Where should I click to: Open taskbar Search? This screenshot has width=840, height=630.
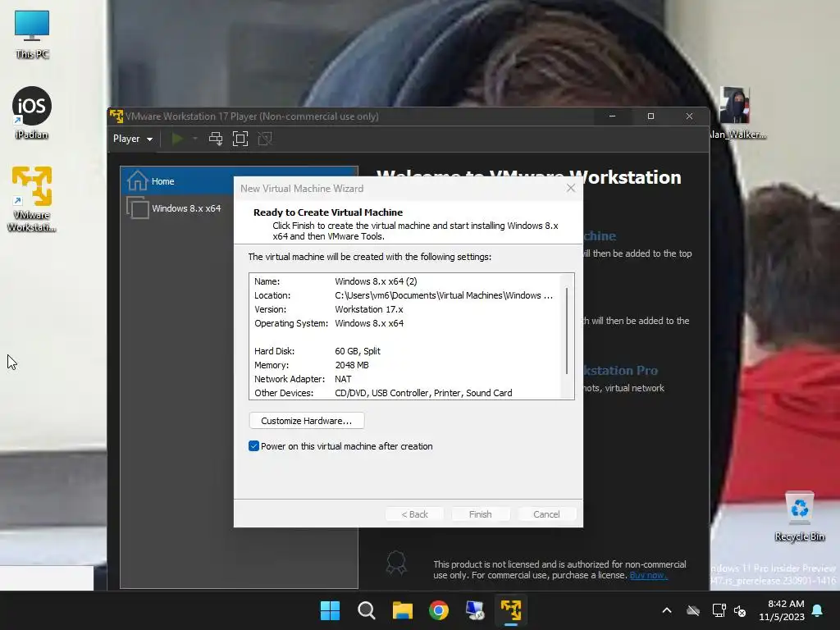(x=367, y=610)
